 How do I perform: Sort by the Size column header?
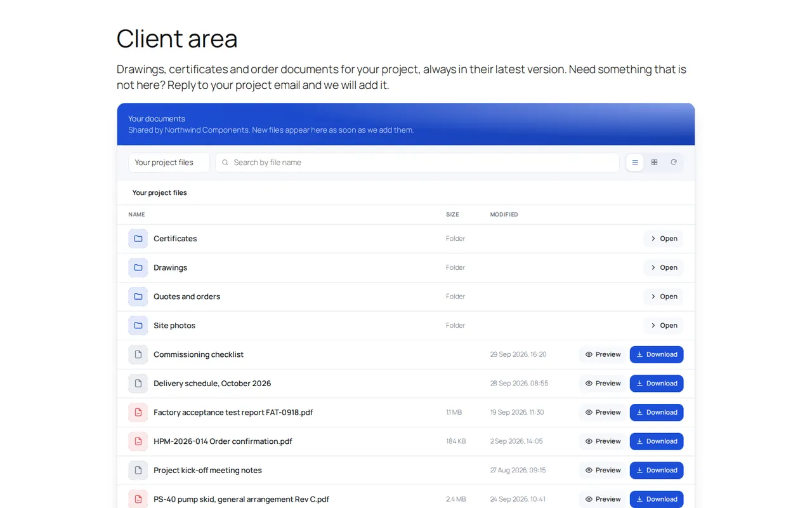[452, 215]
